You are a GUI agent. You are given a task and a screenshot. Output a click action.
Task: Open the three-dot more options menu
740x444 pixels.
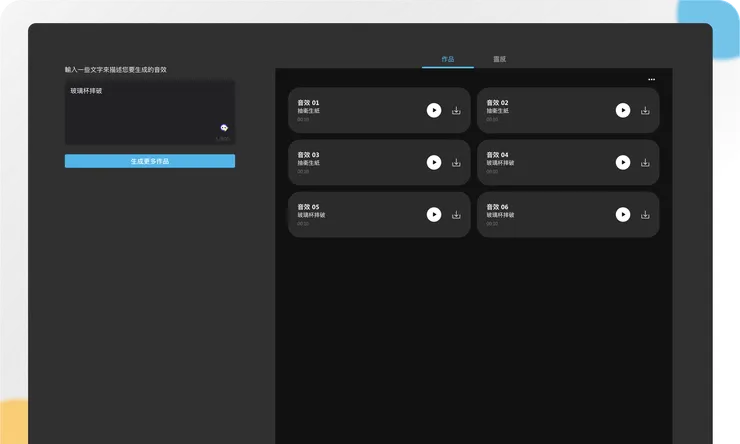(651, 79)
